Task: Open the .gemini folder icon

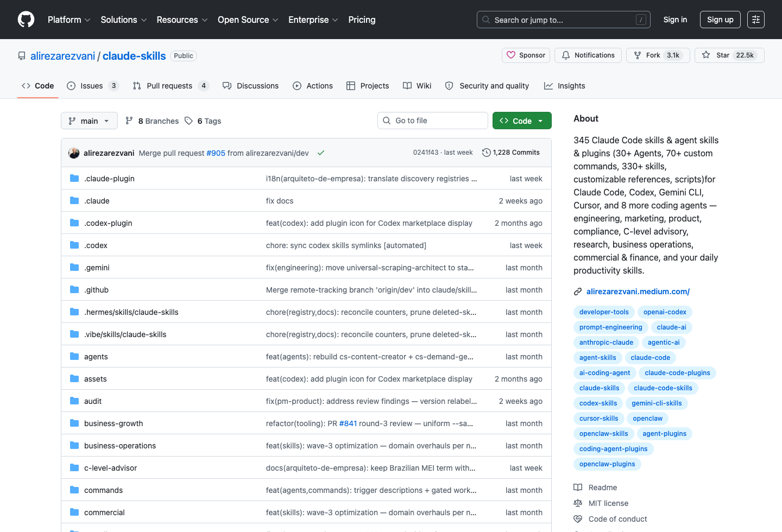Action: (x=74, y=267)
